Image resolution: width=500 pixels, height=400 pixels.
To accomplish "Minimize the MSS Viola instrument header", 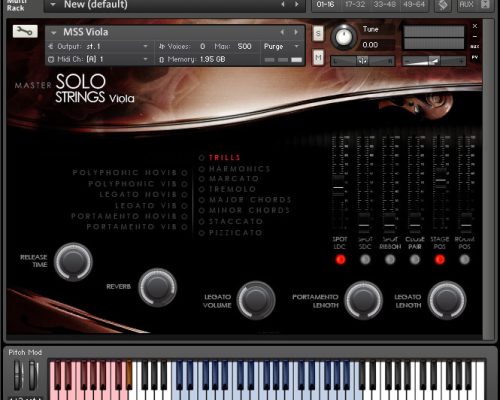I will 475,36.
